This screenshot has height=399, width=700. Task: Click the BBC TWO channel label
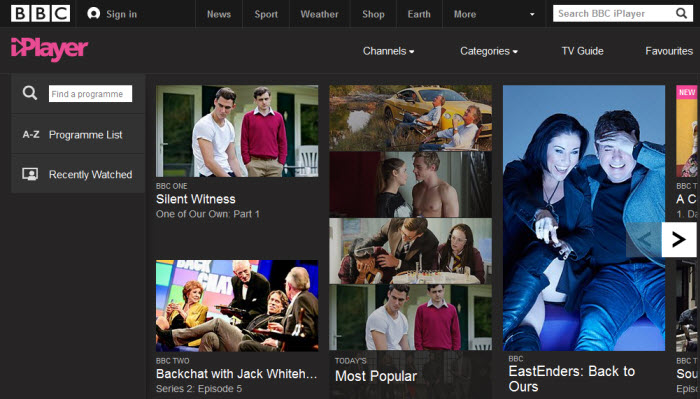click(172, 361)
